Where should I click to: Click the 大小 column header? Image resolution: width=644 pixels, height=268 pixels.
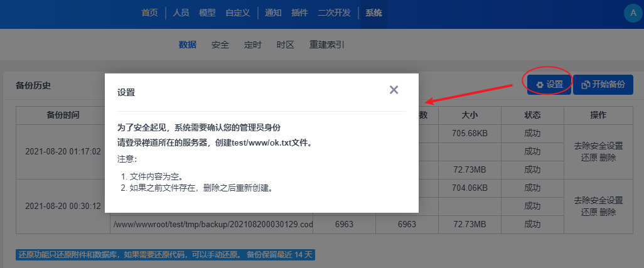[x=470, y=115]
